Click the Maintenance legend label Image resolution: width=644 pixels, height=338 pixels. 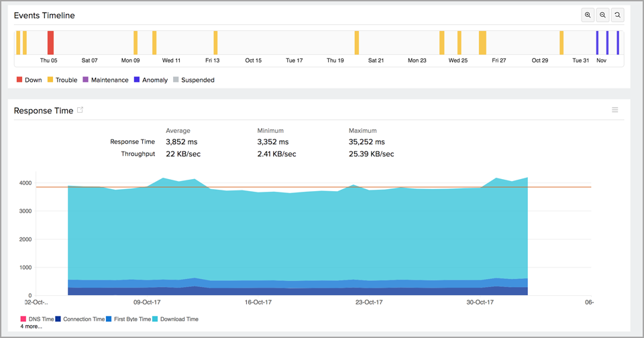[109, 80]
